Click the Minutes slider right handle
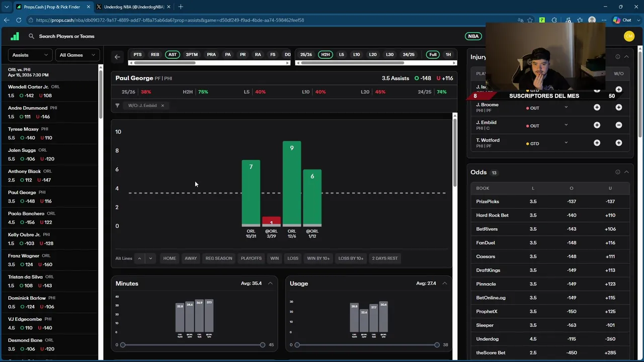Image resolution: width=644 pixels, height=362 pixels. [262, 345]
